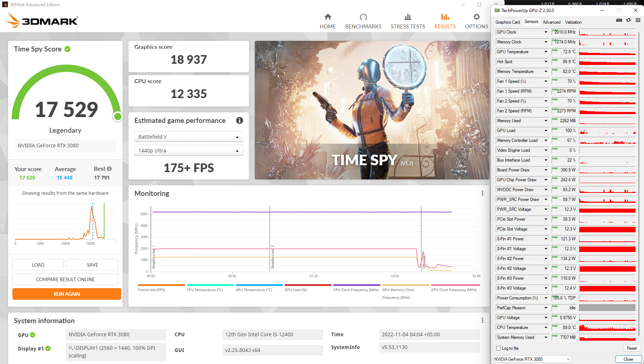Viewport: 644px width, 364px height.
Task: Toggle the GPU Load (%) legend item
Action: (x=308, y=288)
